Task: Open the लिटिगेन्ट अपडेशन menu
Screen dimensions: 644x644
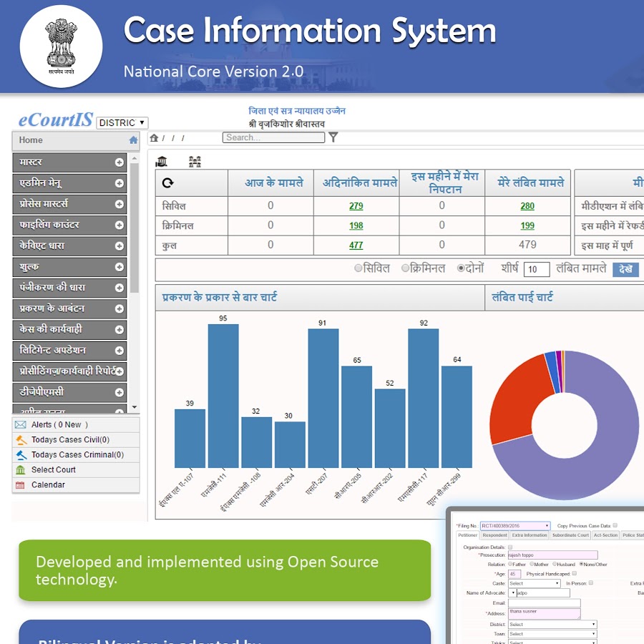Action: 69,351
